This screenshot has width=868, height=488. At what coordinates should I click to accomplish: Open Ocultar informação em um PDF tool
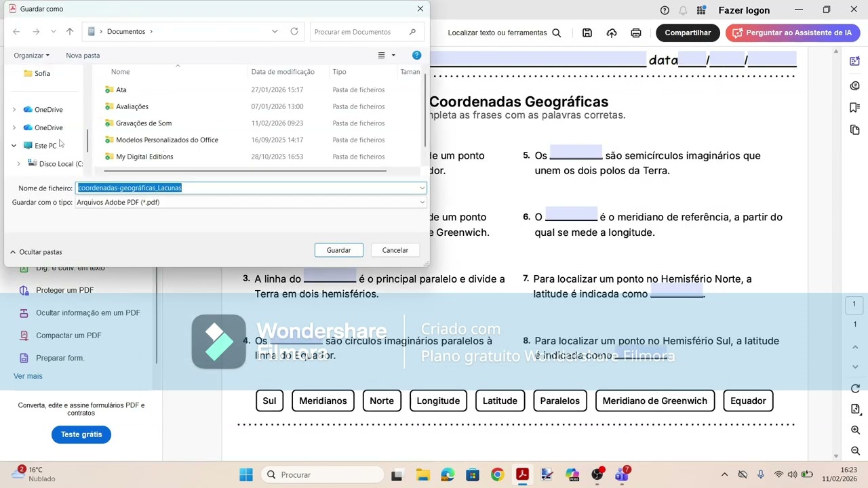87,312
